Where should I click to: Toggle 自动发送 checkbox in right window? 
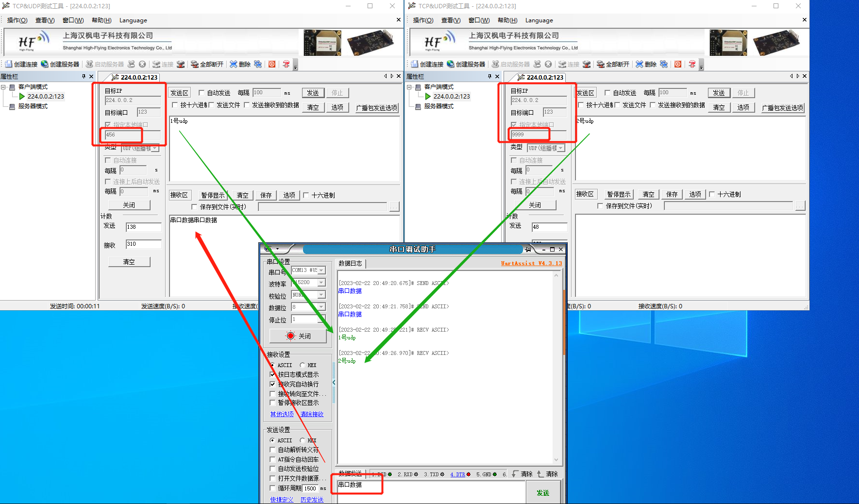607,93
